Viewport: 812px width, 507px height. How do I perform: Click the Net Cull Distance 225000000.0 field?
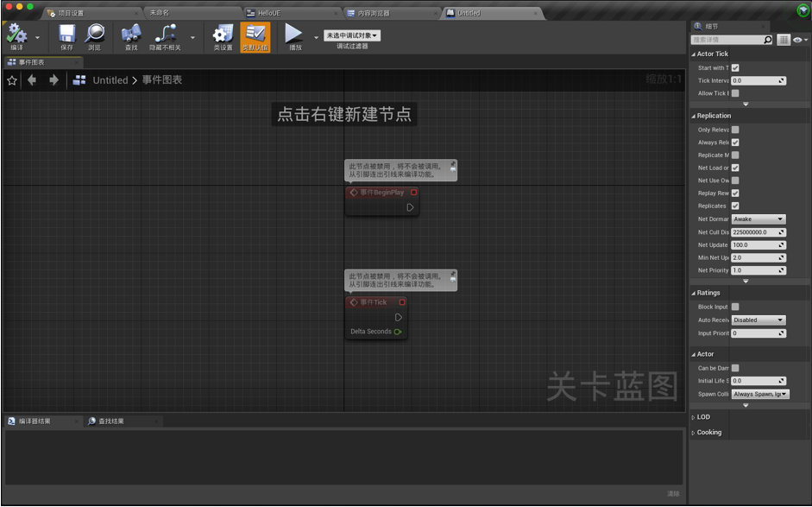pos(758,232)
